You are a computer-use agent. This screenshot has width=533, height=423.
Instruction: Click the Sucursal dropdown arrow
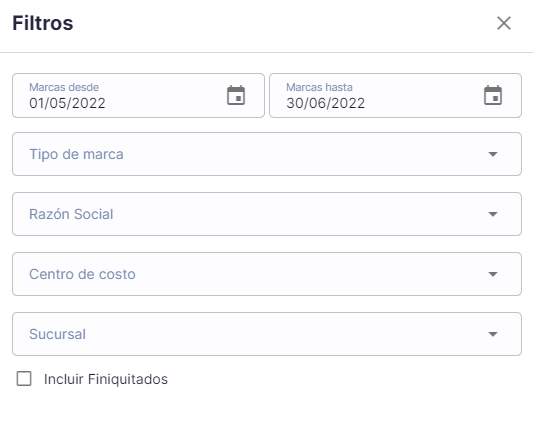coord(493,334)
